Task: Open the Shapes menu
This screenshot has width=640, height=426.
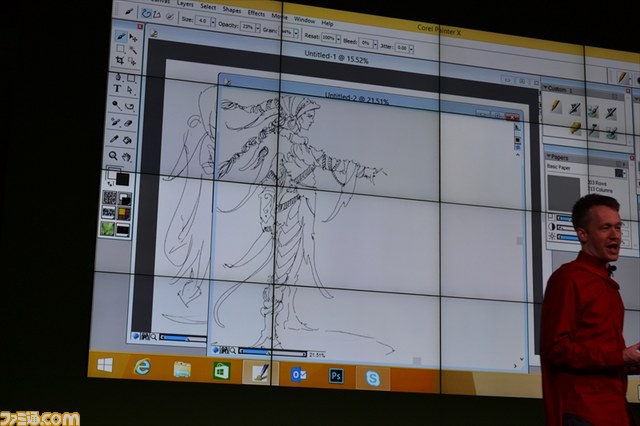Action: 232,10
